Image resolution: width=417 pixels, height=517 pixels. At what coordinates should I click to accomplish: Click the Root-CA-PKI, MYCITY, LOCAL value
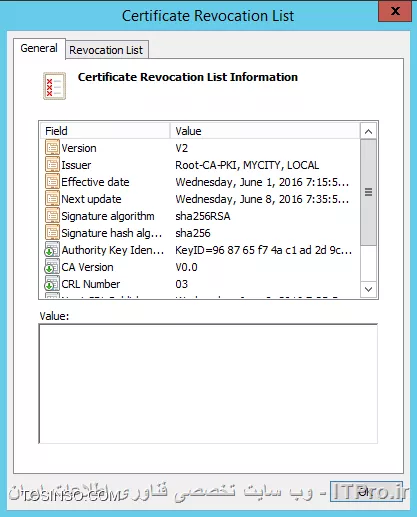click(x=247, y=165)
